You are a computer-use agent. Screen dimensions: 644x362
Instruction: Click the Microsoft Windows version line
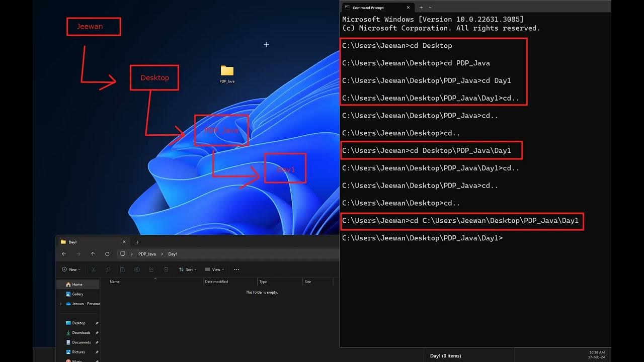tap(433, 19)
